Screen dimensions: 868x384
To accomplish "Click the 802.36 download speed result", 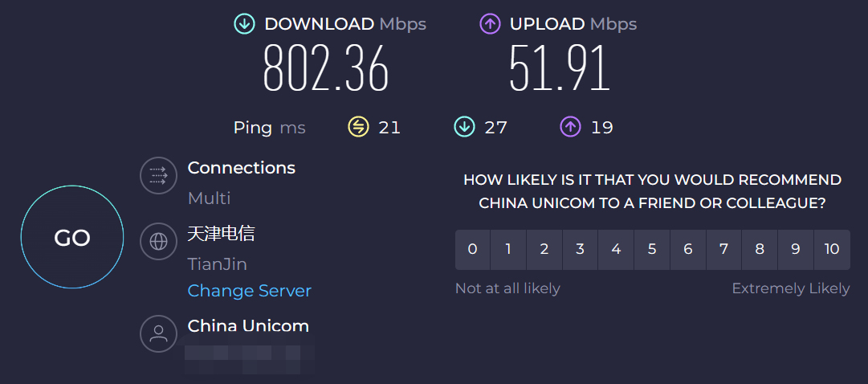I will [x=326, y=69].
